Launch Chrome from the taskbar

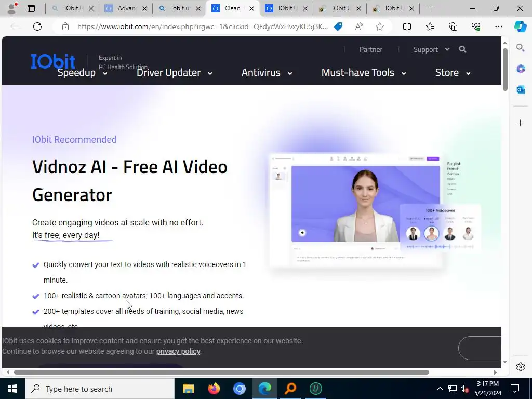[239, 389]
